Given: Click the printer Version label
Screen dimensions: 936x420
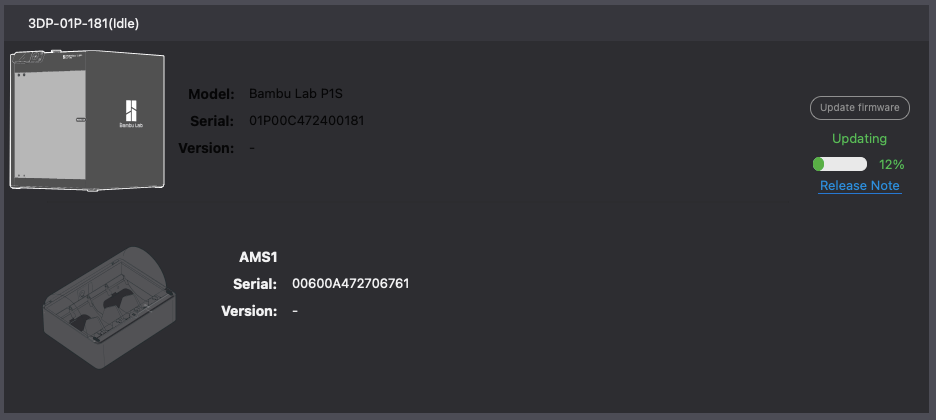Looking at the screenshot, I should 206,148.
